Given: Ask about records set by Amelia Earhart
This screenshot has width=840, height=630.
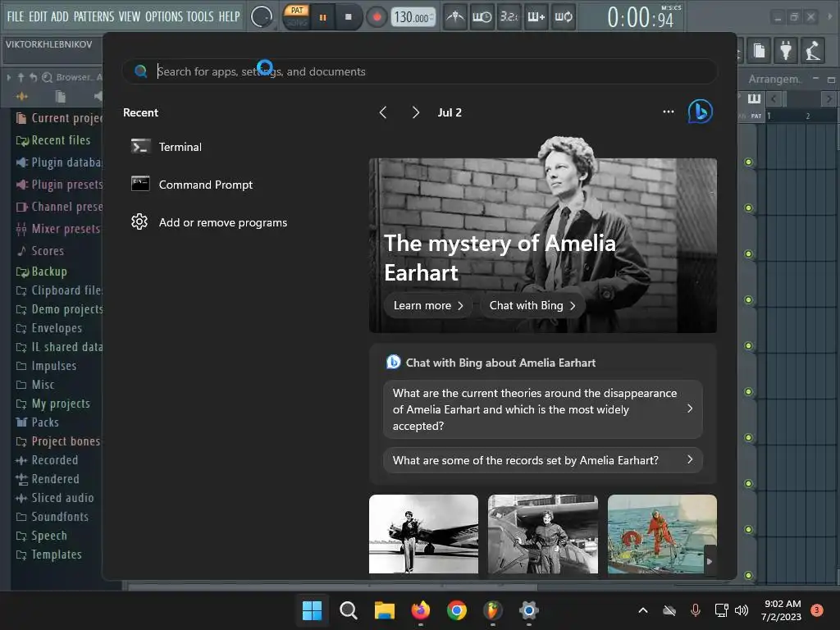Looking at the screenshot, I should [x=543, y=460].
